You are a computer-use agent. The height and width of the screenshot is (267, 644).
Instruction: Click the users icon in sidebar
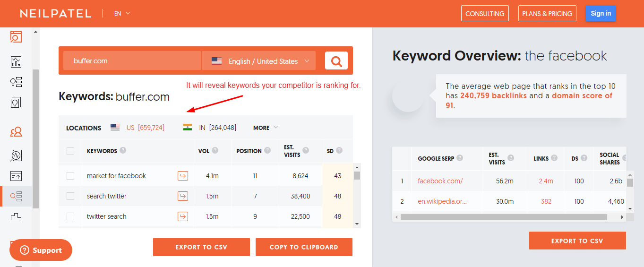(x=16, y=132)
